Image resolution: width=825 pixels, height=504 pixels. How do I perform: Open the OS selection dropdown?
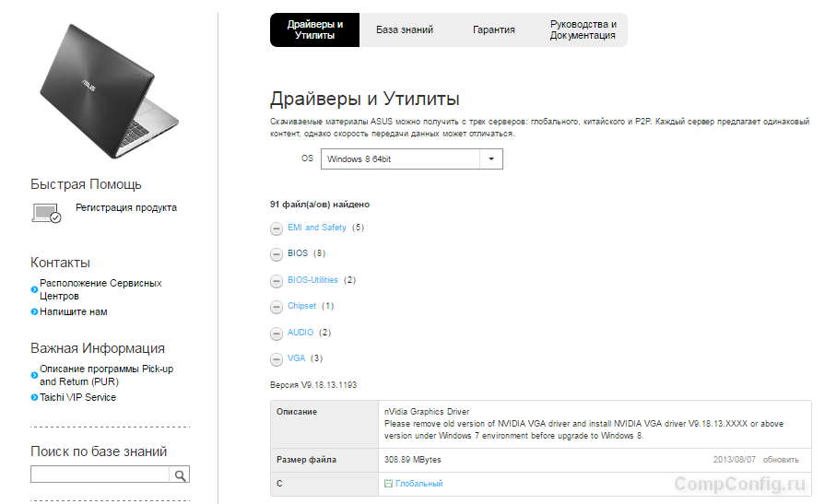click(411, 159)
